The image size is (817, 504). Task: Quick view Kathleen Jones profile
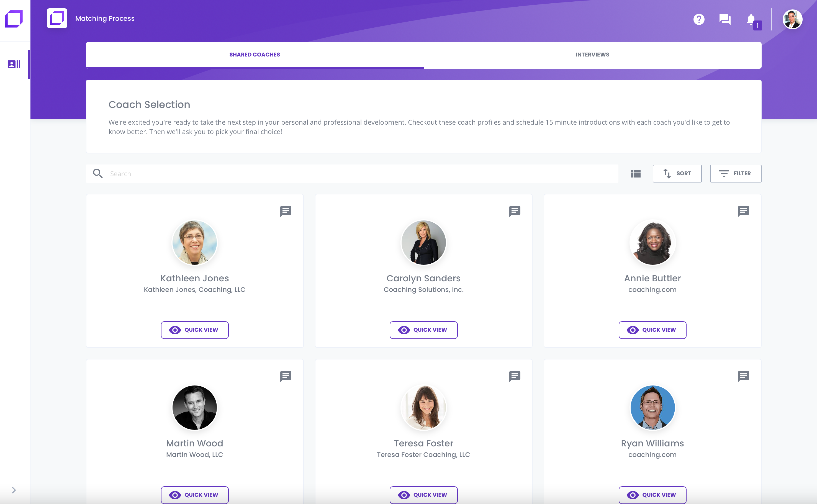click(195, 330)
